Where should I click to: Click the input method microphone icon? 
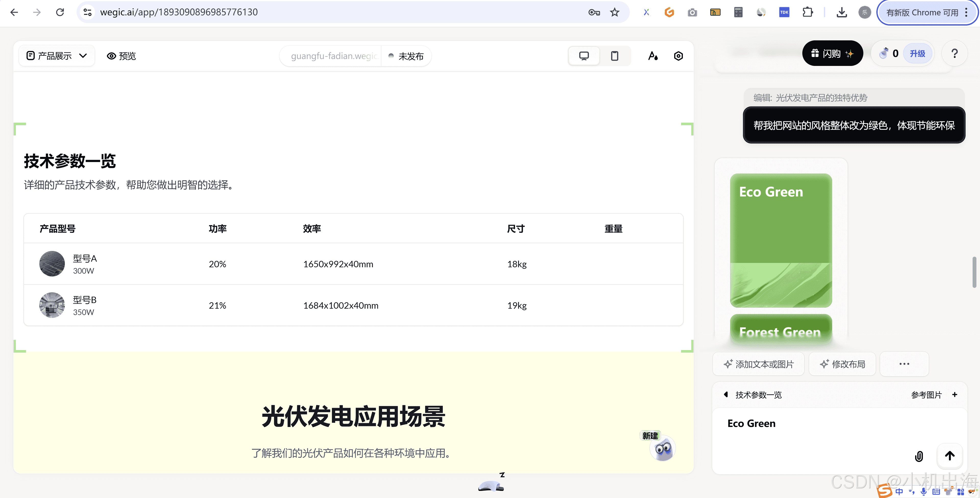[924, 492]
